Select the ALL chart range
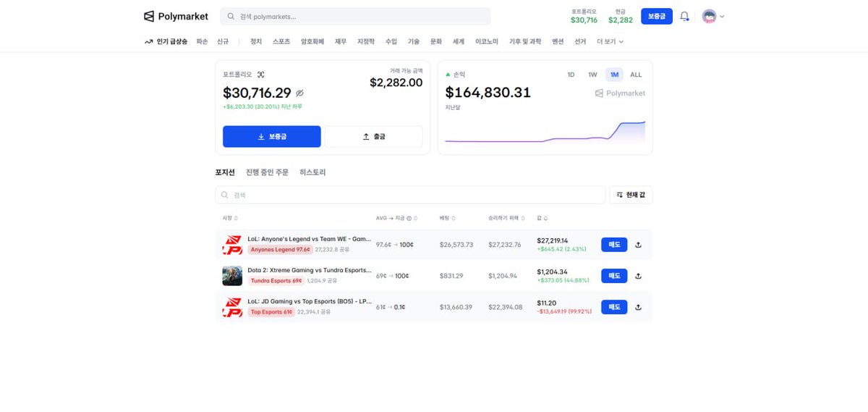 coord(636,75)
